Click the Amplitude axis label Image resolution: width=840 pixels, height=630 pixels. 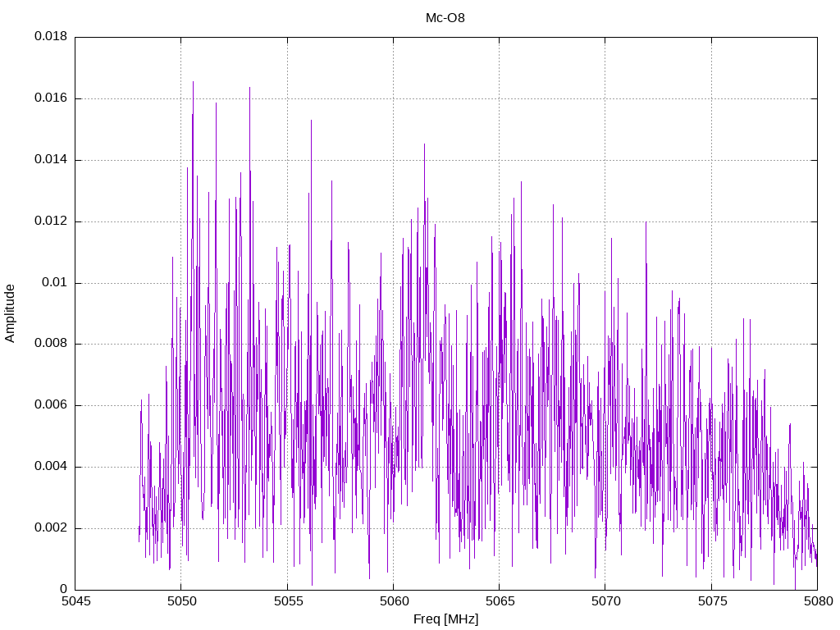coord(10,313)
